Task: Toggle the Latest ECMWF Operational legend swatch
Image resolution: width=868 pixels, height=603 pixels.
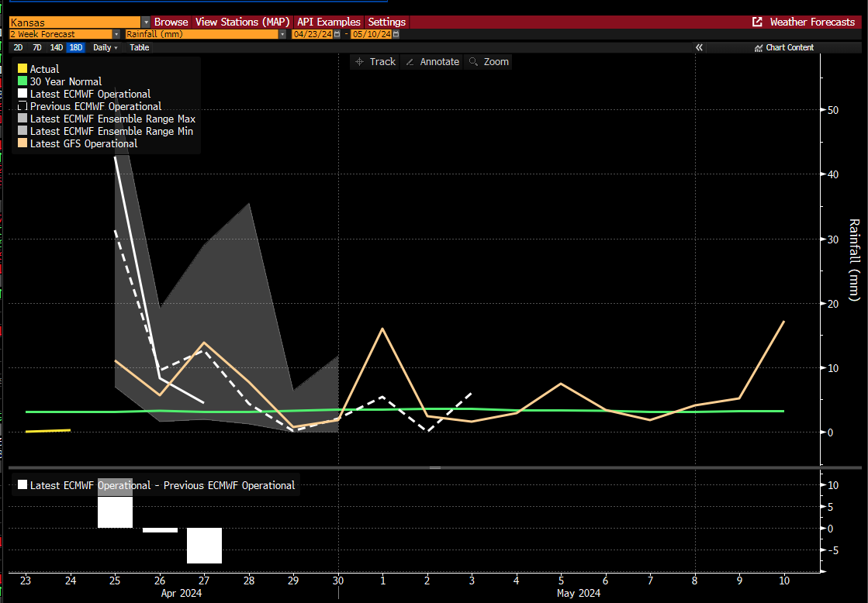Action: 22,94
